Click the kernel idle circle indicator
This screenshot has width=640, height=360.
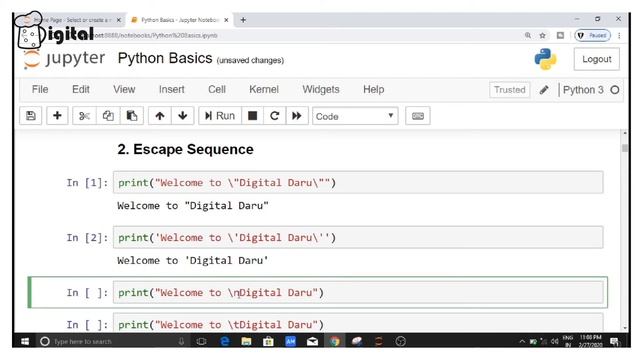coord(615,90)
